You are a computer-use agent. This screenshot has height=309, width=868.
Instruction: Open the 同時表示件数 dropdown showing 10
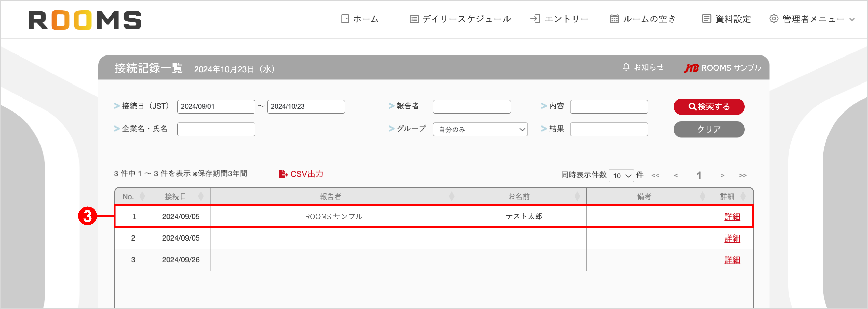coord(621,175)
